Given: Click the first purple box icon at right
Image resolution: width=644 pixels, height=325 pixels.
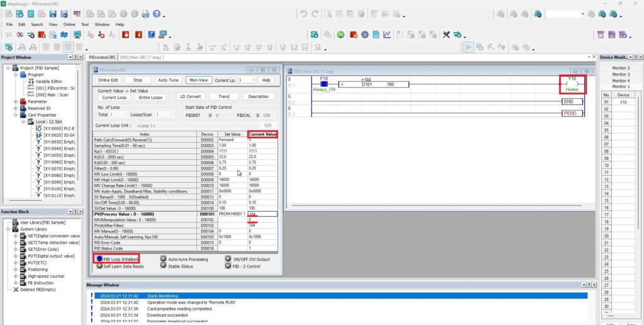Looking at the screenshot, I should (601, 35).
